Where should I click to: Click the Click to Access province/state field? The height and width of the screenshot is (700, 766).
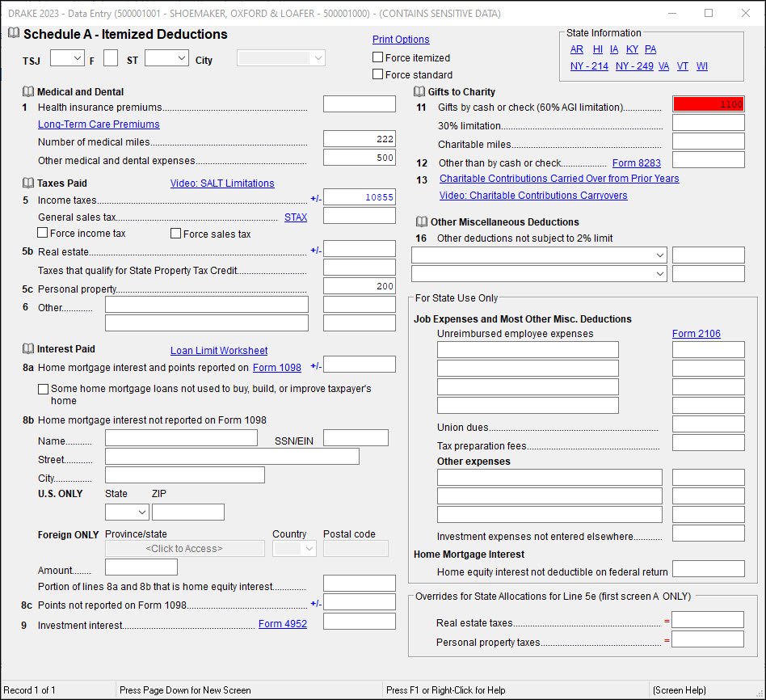click(x=185, y=549)
